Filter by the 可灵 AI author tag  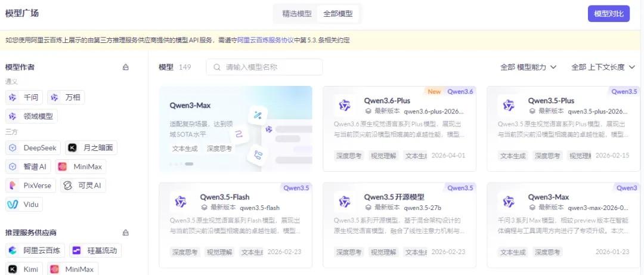[83, 186]
